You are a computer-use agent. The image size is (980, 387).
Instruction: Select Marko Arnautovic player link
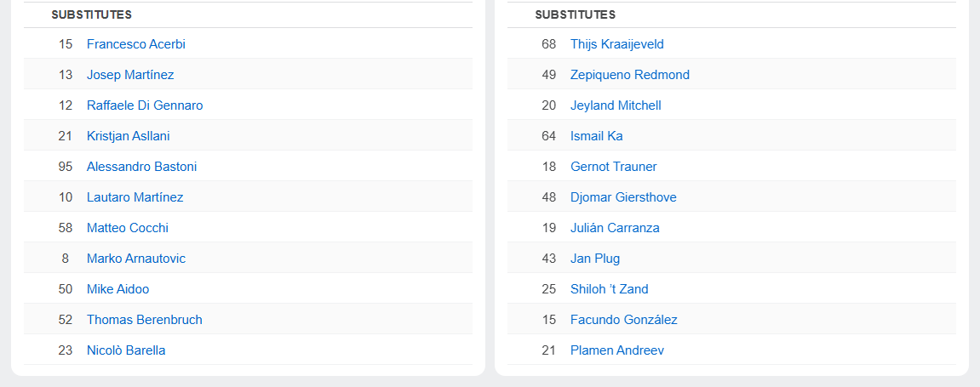point(136,259)
